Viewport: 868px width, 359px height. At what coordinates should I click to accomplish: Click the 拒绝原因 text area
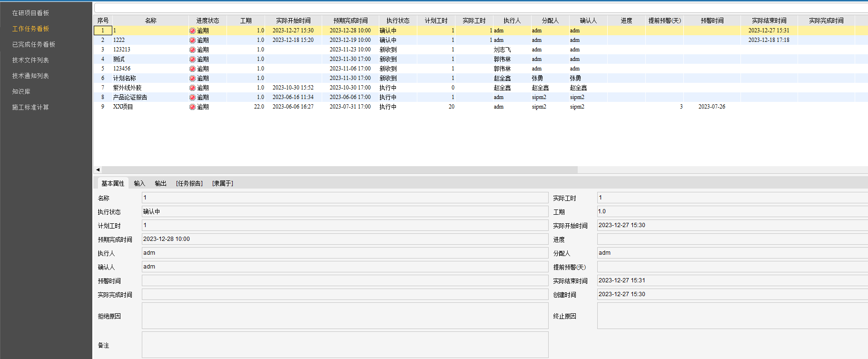pyautogui.click(x=345, y=316)
